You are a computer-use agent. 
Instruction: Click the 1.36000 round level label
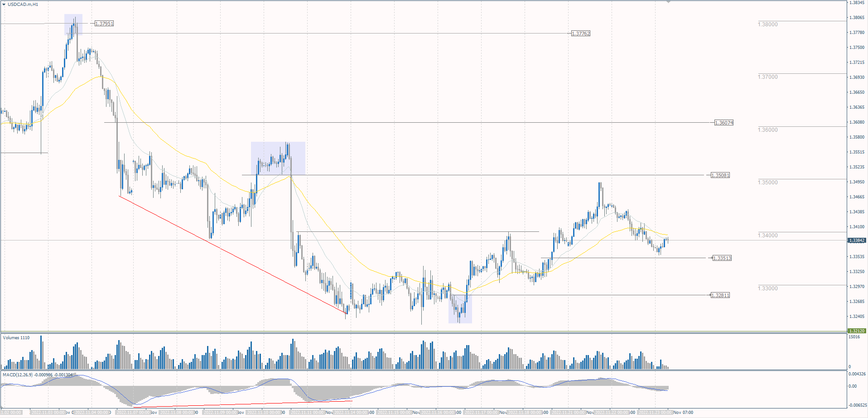point(768,130)
